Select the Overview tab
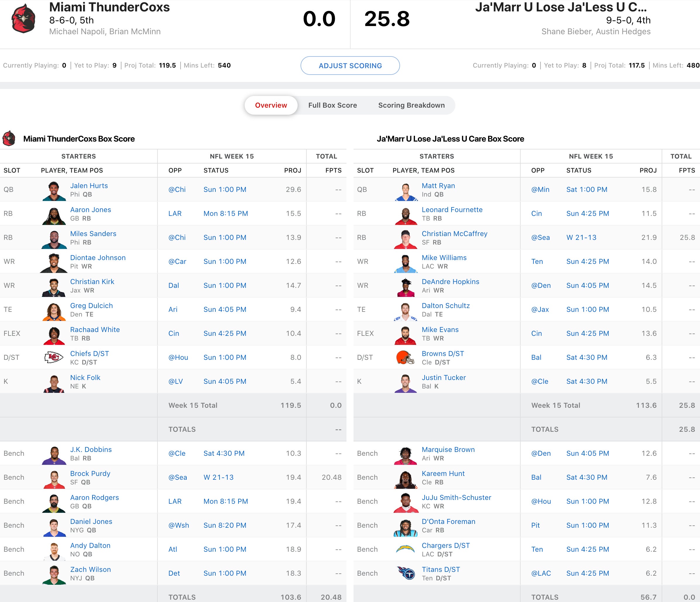Viewport: 700px width, 602px height. [271, 105]
